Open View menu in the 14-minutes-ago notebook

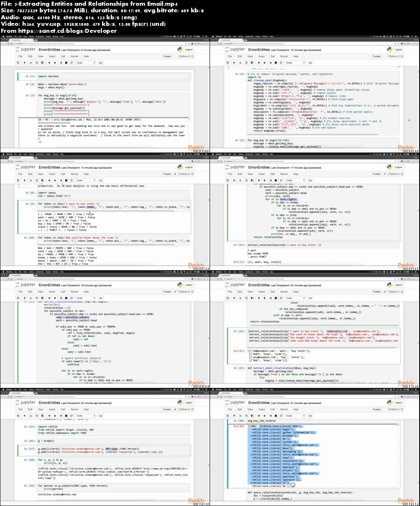pyautogui.click(x=41, y=174)
